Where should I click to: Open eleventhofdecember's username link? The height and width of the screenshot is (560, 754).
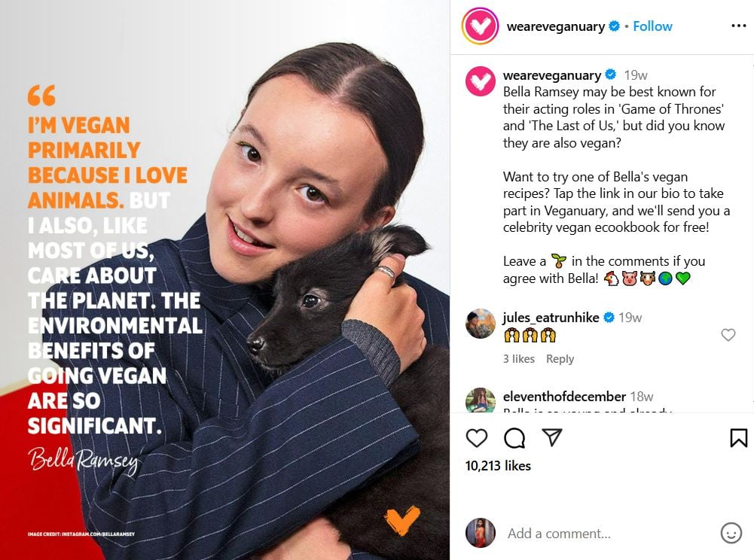point(564,397)
